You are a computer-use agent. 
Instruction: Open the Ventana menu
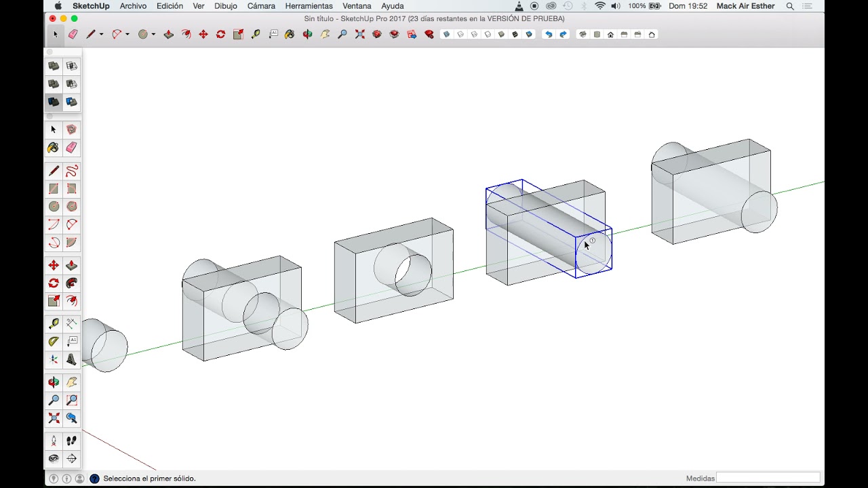point(357,6)
